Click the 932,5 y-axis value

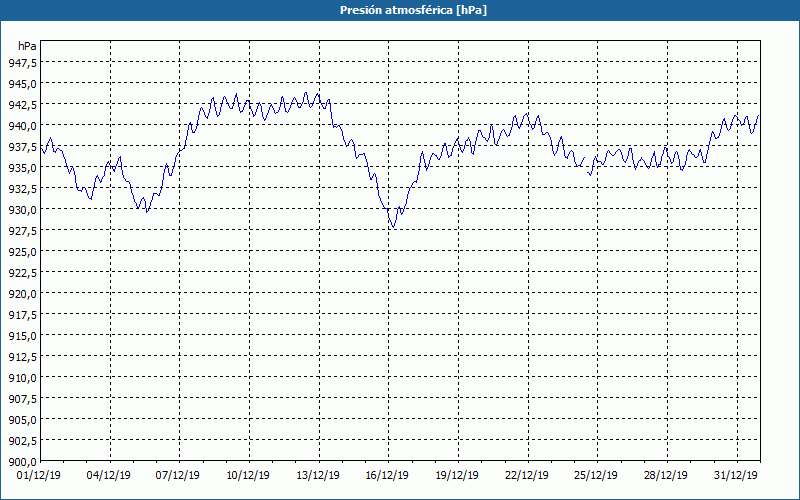click(22, 189)
